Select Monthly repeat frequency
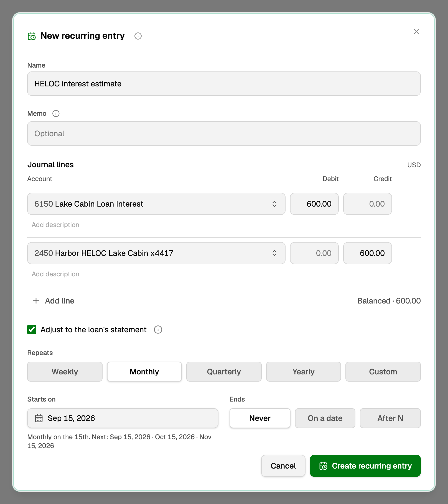The image size is (448, 504). coord(144,372)
